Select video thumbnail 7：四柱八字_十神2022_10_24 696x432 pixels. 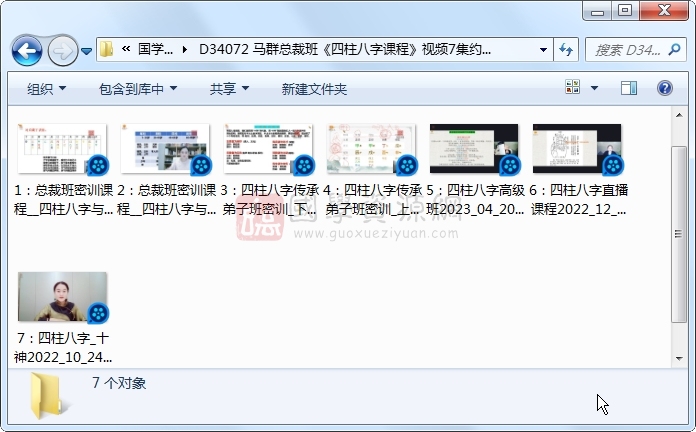62,297
